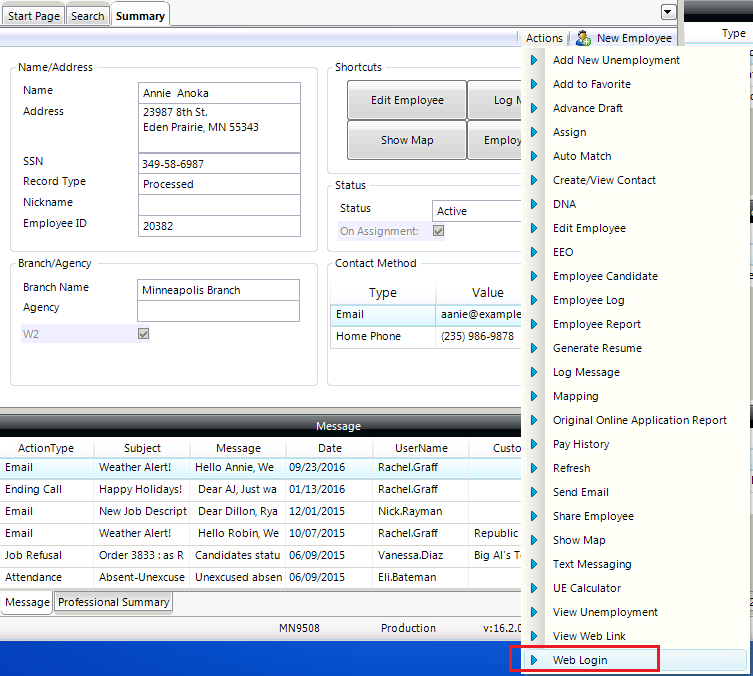Viewport: 753px width, 676px height.
Task: Click the New Job Descript subject cell
Action: click(x=142, y=511)
